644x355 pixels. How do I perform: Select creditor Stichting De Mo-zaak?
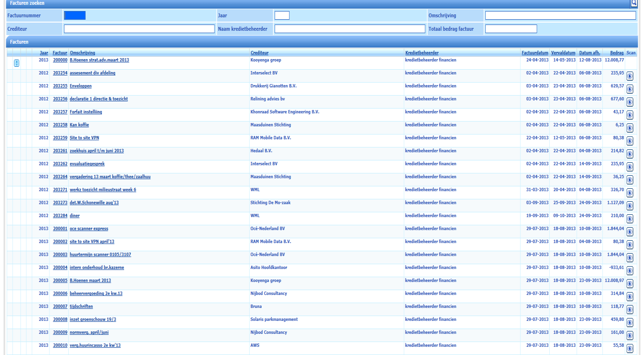coord(270,203)
